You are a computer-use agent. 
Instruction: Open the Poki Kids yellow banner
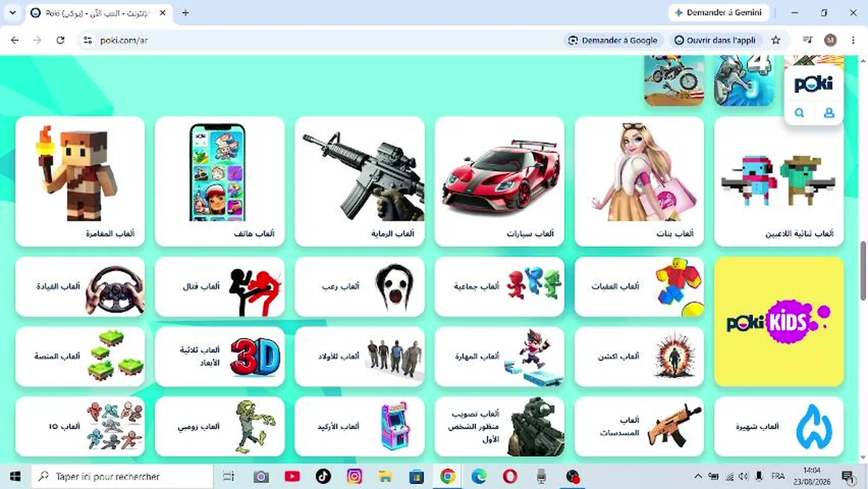pos(779,321)
